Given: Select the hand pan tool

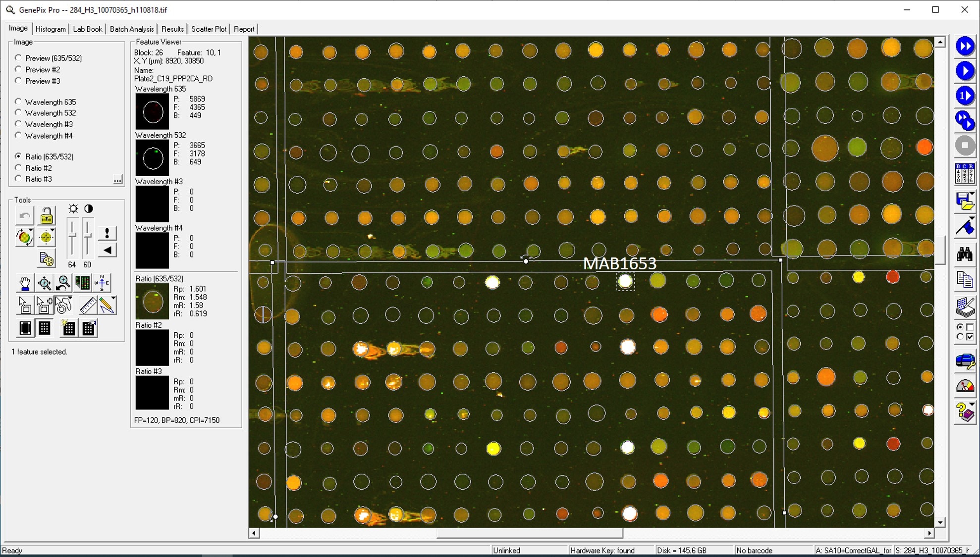Looking at the screenshot, I should 24,283.
